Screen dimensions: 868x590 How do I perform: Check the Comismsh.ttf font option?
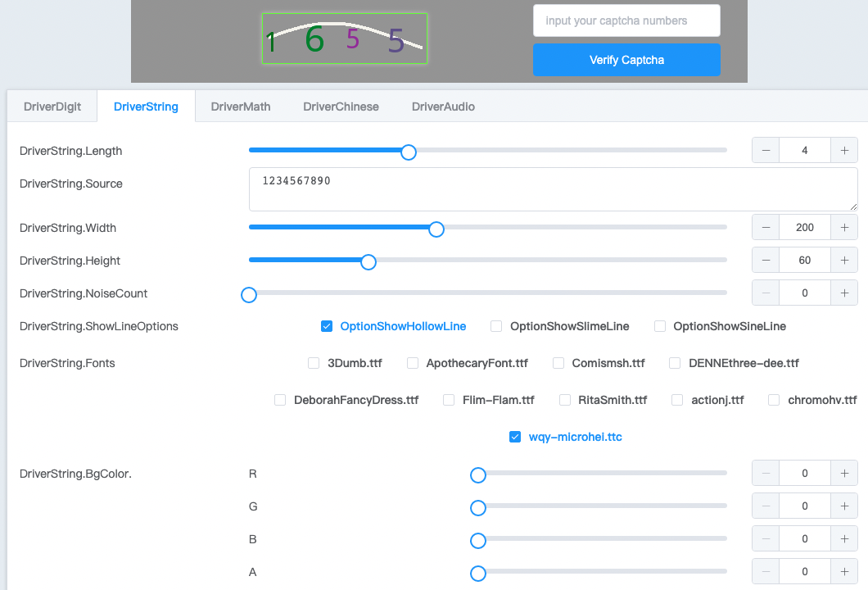[558, 363]
